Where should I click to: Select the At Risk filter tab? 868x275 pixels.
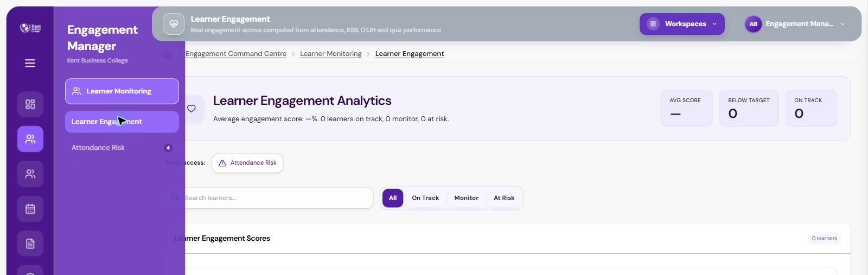click(x=504, y=198)
